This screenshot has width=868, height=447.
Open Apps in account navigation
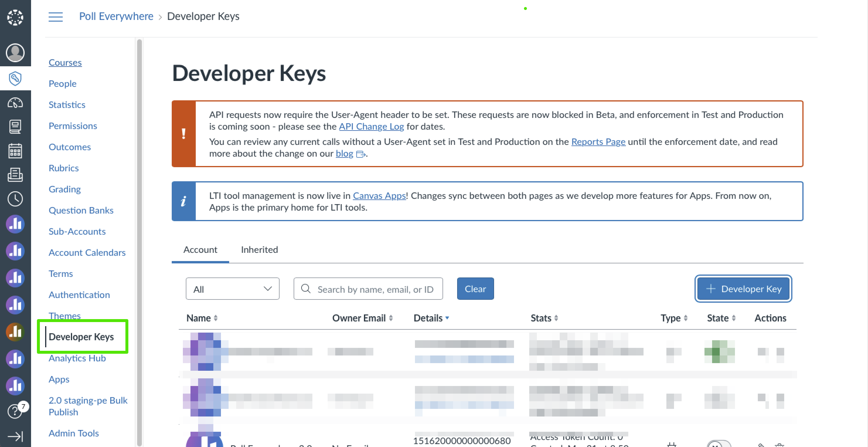59,379
